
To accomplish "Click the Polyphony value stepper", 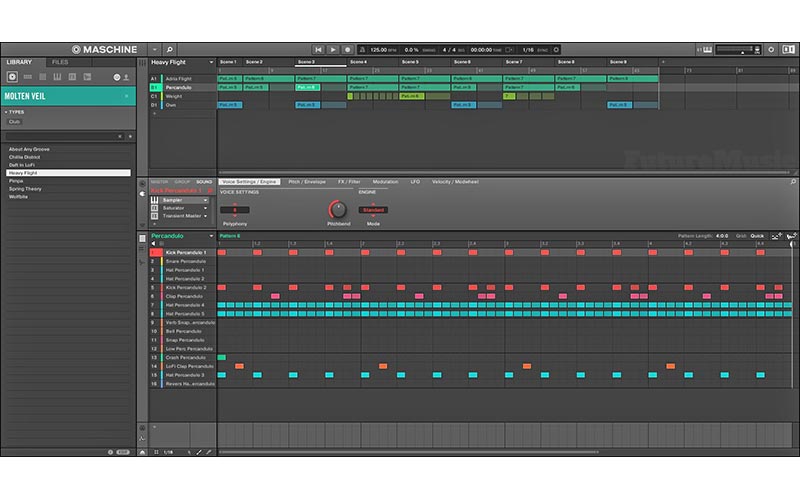I will pos(235,210).
